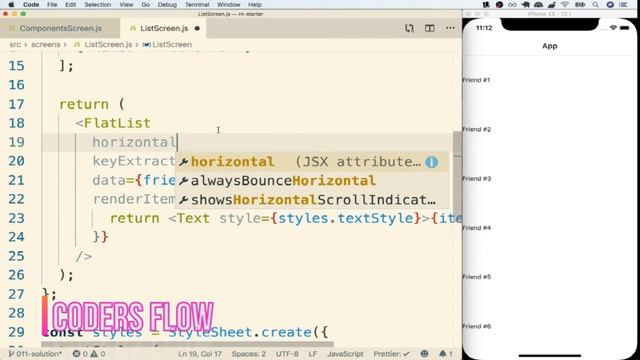Choose showsHorizontalScrollIndicator suggestion
The width and height of the screenshot is (640, 360).
[x=312, y=200]
